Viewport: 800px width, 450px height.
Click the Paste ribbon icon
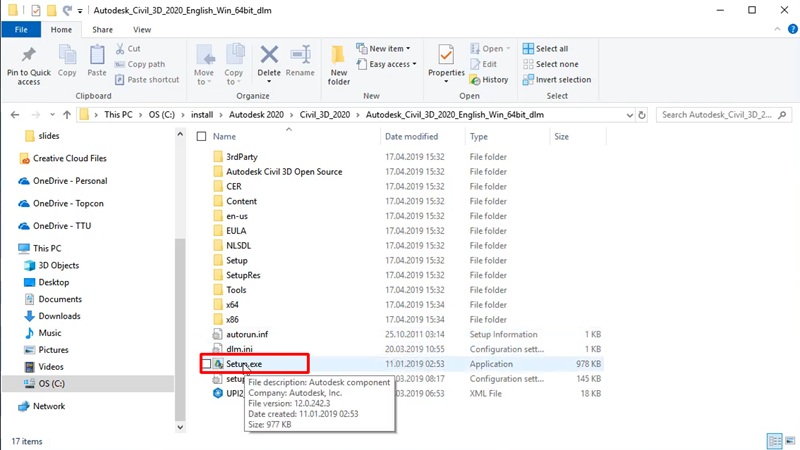pos(97,55)
